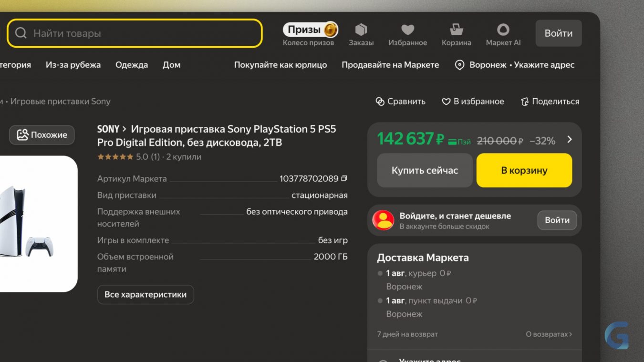Open Маркет AI icon
Viewport: 644px width, 362px height.
503,30
